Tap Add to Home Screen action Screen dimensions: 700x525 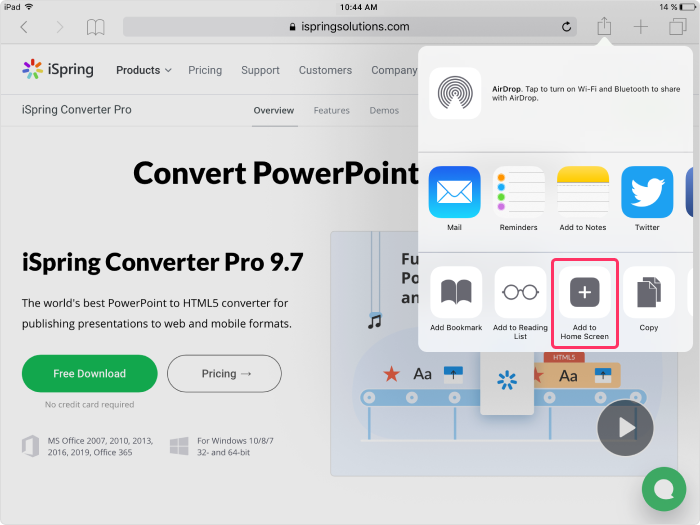coord(585,292)
